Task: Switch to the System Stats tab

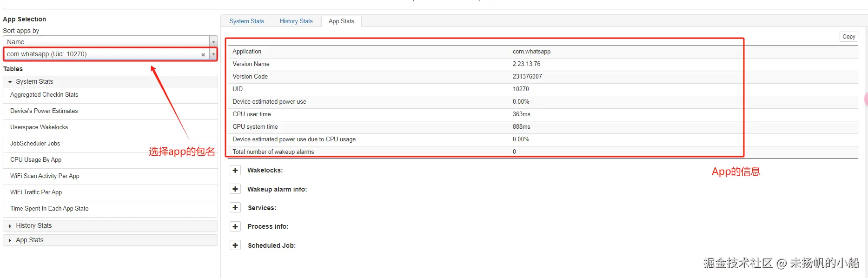Action: tap(246, 21)
